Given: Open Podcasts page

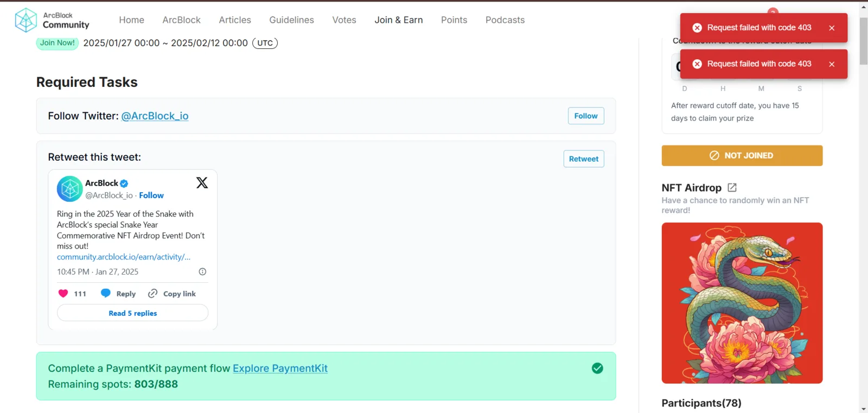Looking at the screenshot, I should pos(505,20).
